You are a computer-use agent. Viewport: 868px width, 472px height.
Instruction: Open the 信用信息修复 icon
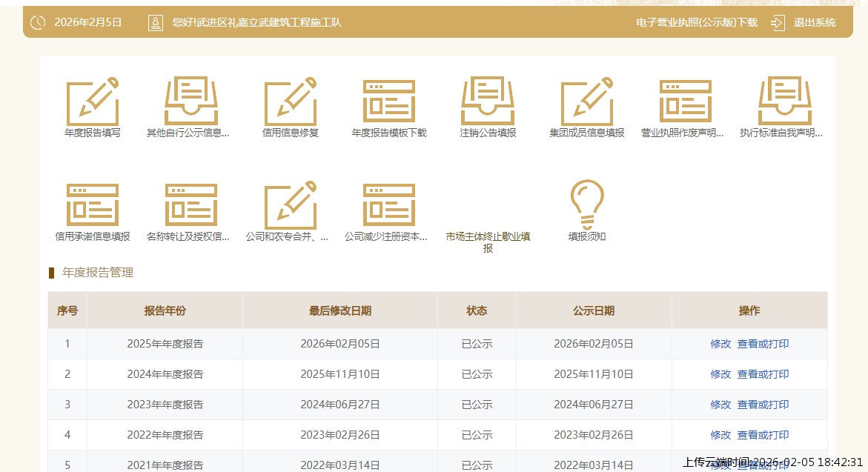(291, 101)
